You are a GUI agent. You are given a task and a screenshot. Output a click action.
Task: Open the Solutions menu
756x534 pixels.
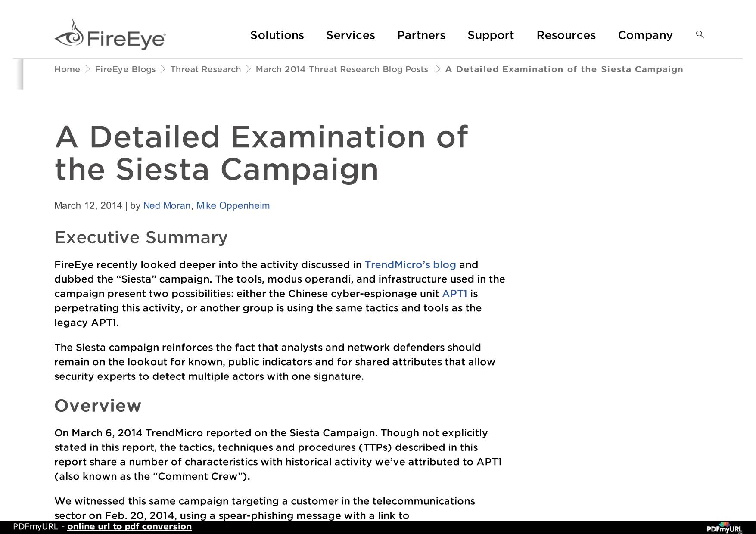click(x=277, y=35)
